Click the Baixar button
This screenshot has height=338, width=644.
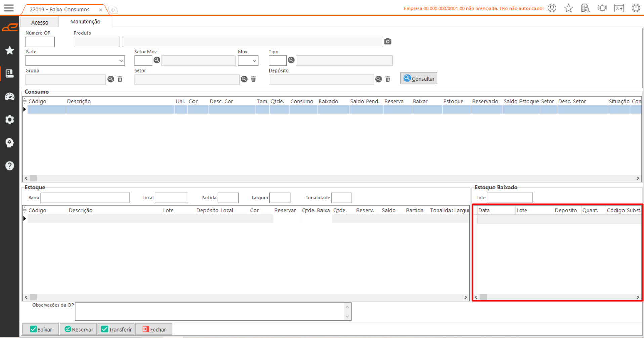(x=41, y=329)
